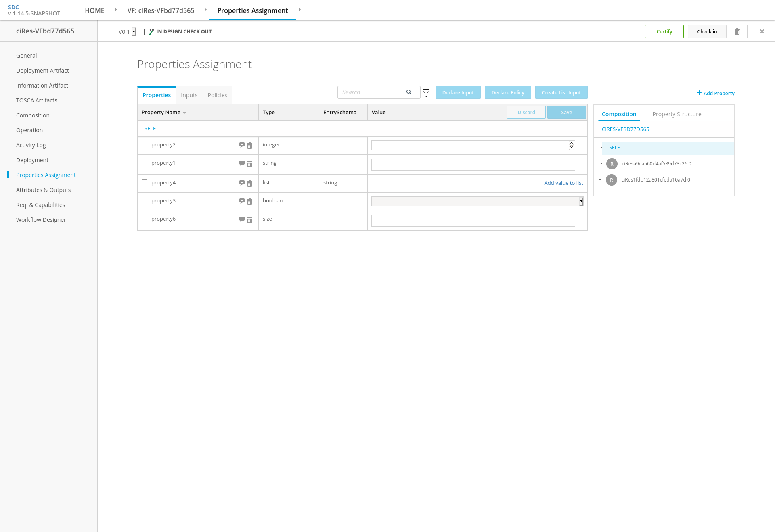775x532 pixels.
Task: Click the trash icon for property4
Action: click(x=249, y=184)
